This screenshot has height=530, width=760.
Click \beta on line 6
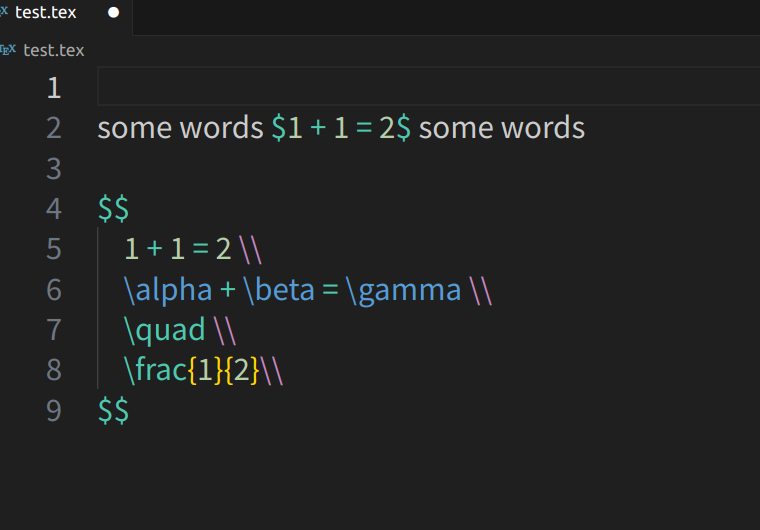279,290
